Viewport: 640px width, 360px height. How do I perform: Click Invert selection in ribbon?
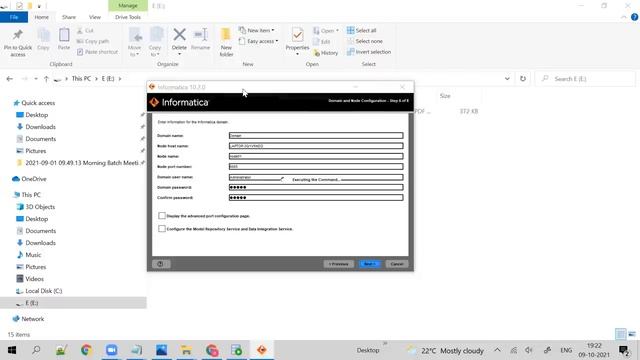(x=369, y=52)
